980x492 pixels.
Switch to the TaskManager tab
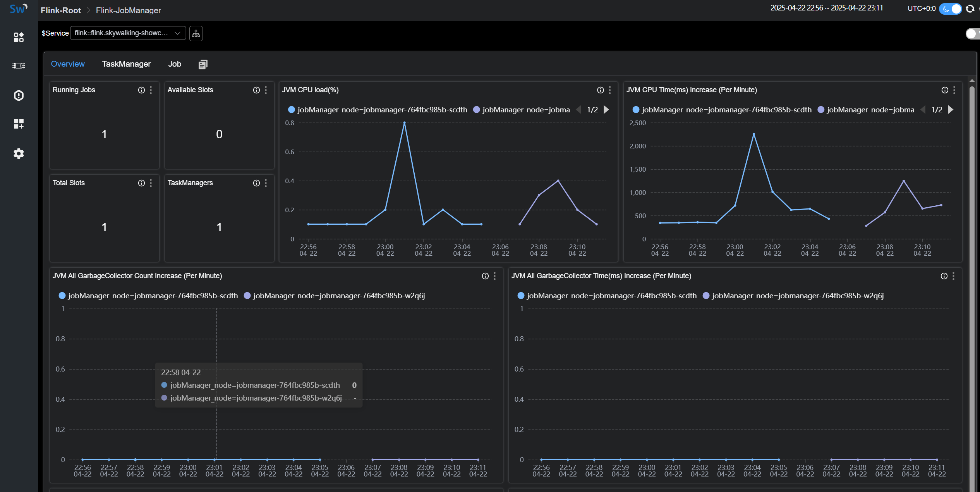[126, 64]
